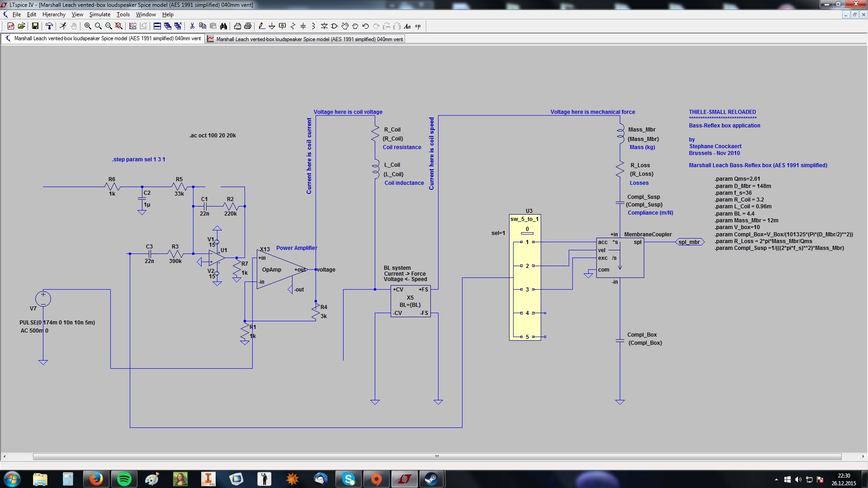Click the Cut scissors tool
The width and height of the screenshot is (868, 488).
[192, 26]
